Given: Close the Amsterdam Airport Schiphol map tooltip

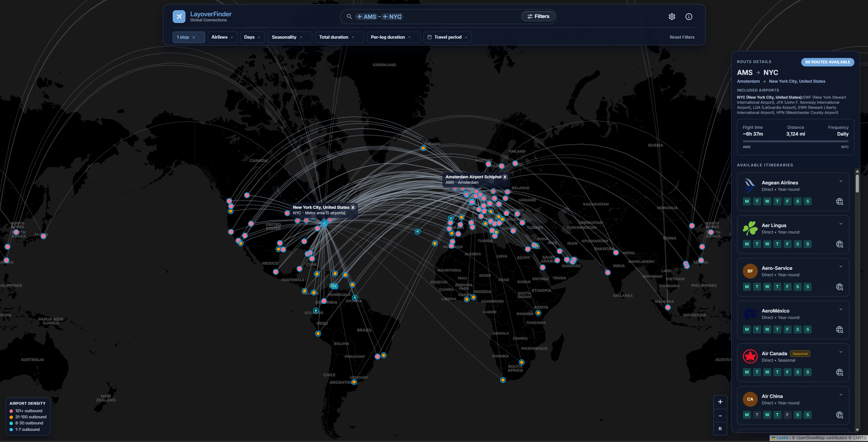Looking at the screenshot, I should click(505, 177).
